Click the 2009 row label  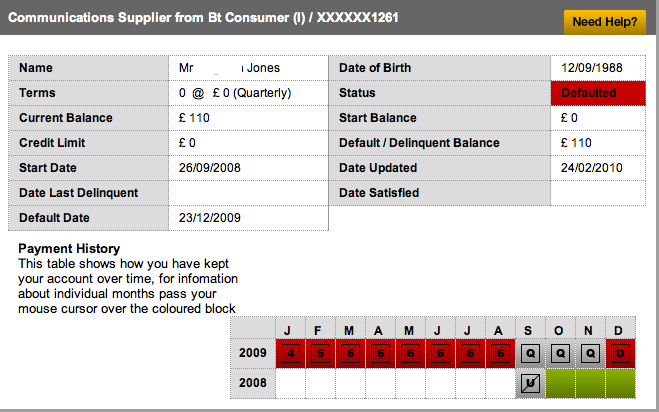252,353
